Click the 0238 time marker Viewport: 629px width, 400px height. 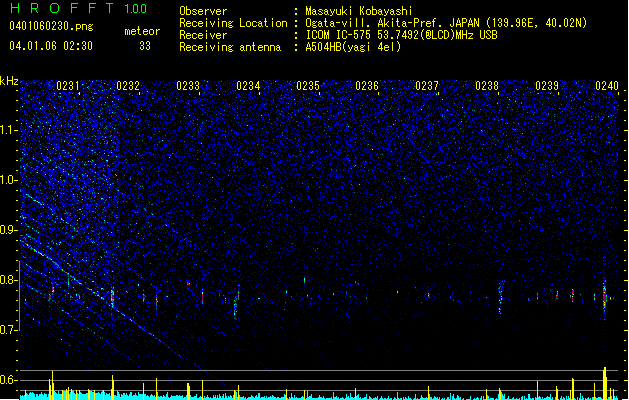487,86
